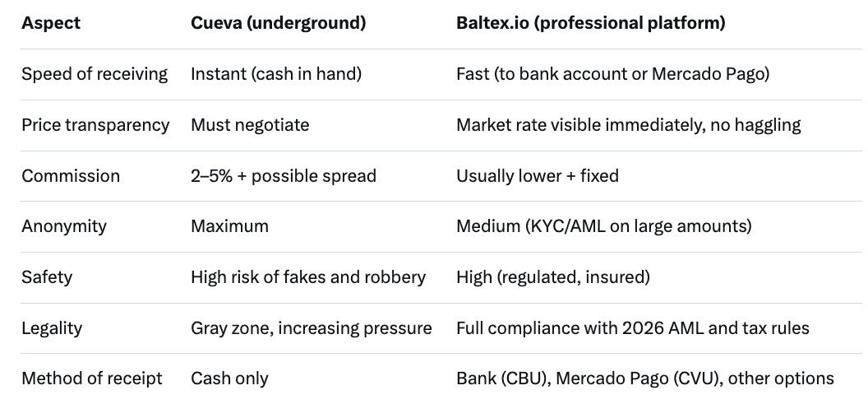Click the "Usually lower + fixed" cell
The width and height of the screenshot is (868, 418).
click(x=537, y=176)
